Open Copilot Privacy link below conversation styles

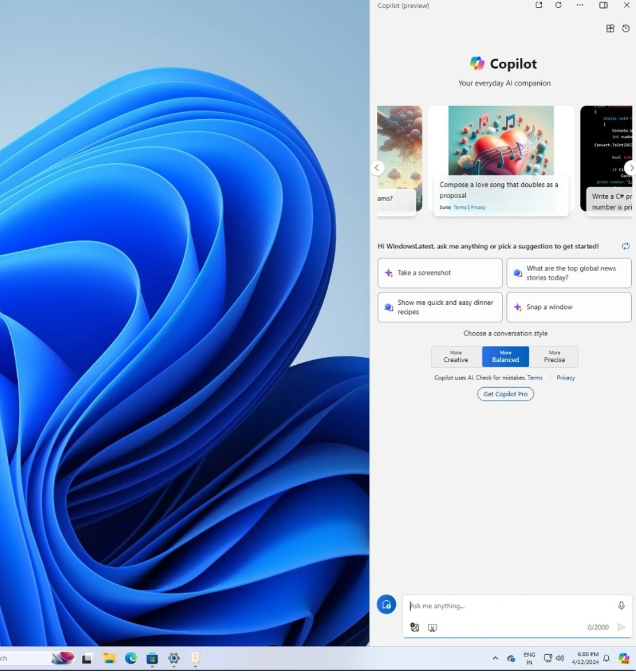click(566, 378)
